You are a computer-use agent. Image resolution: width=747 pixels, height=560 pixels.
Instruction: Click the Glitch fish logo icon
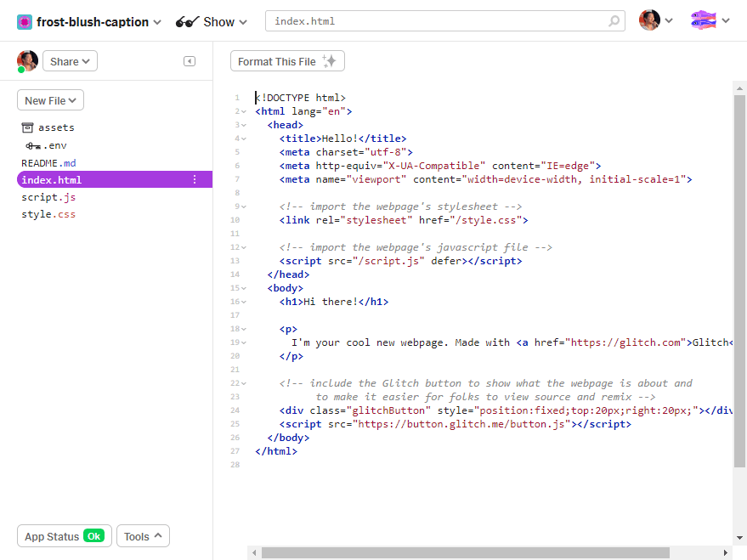click(704, 20)
